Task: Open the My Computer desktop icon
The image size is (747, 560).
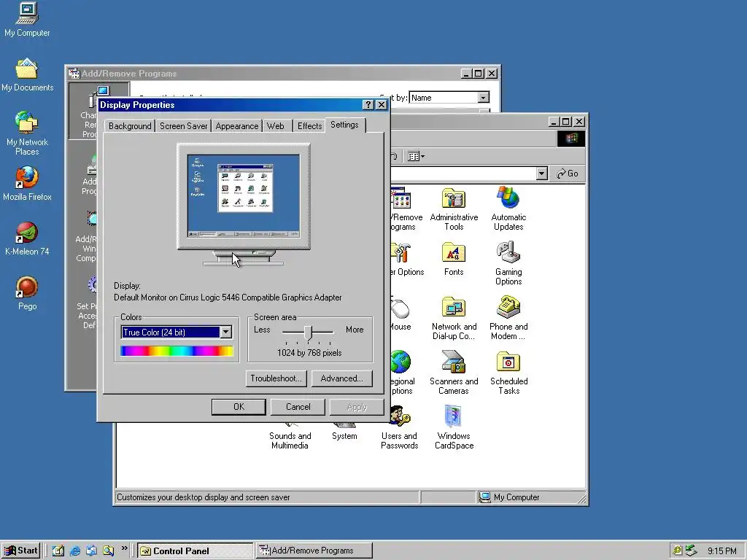Action: point(27,20)
